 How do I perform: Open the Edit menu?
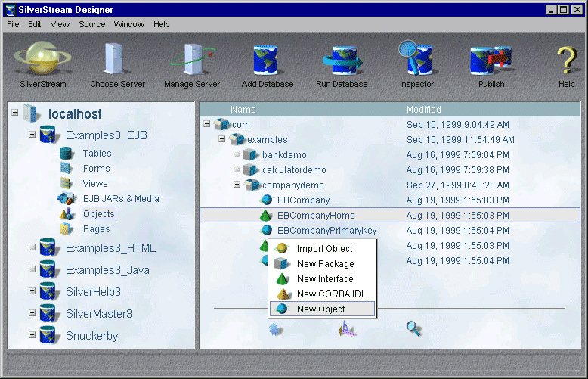35,24
